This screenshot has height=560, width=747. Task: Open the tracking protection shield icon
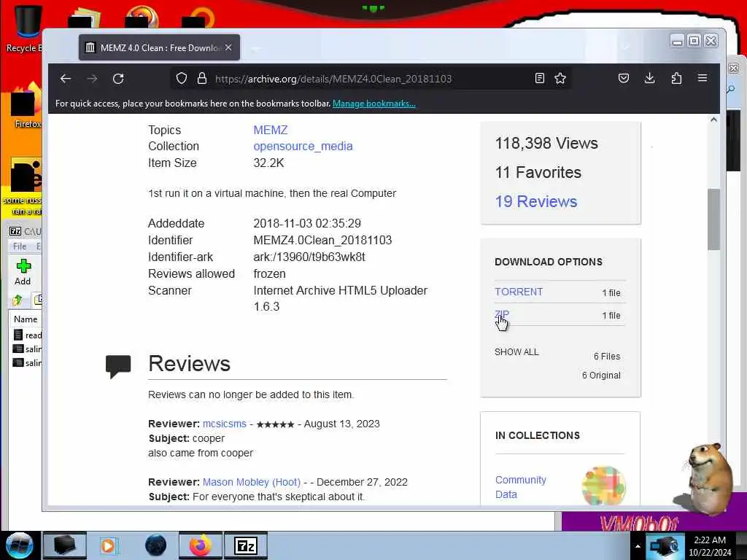point(182,78)
